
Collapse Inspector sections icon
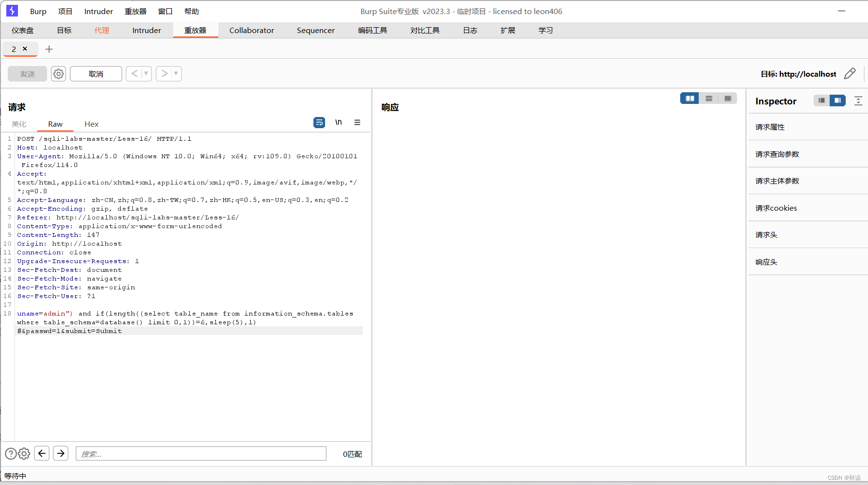[858, 101]
